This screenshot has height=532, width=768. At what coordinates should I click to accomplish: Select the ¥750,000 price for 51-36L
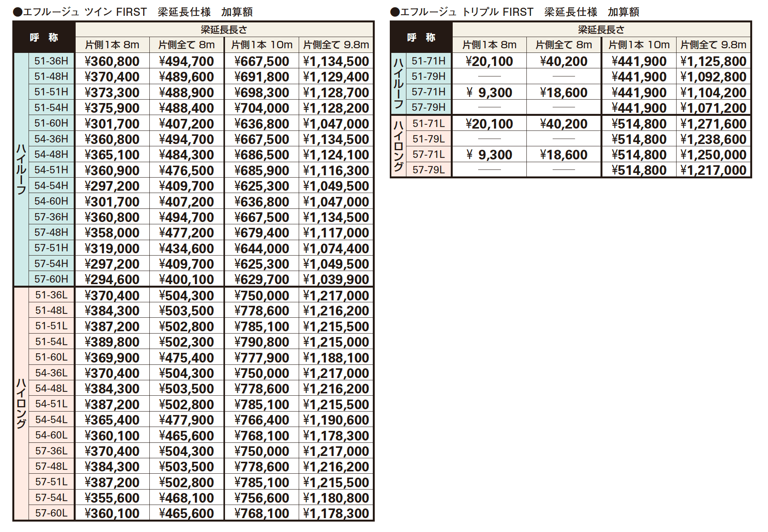tap(262, 295)
